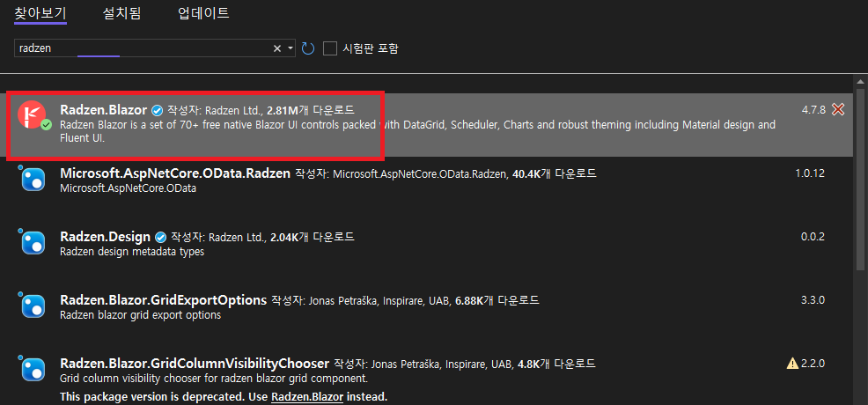868x405 pixels.
Task: Click version 2.2.0
Action: tap(813, 364)
